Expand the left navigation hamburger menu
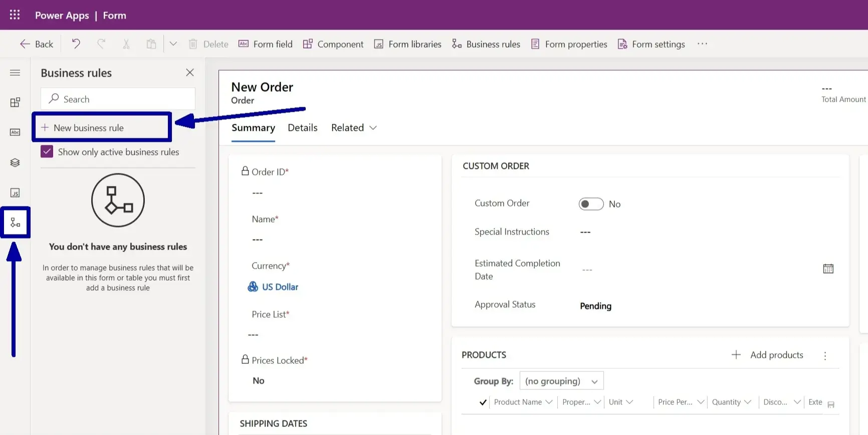Screen dimensions: 868x435 coord(15,73)
